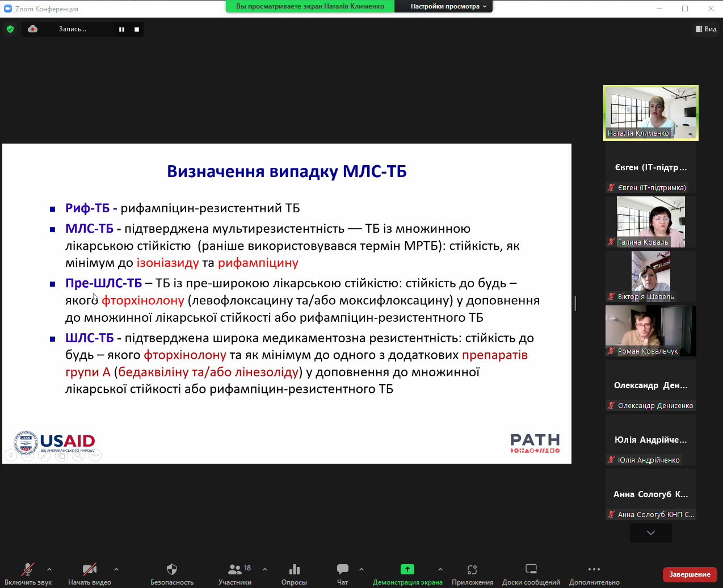Open Доски сообщений whiteboards
723x588 pixels.
coord(531,573)
